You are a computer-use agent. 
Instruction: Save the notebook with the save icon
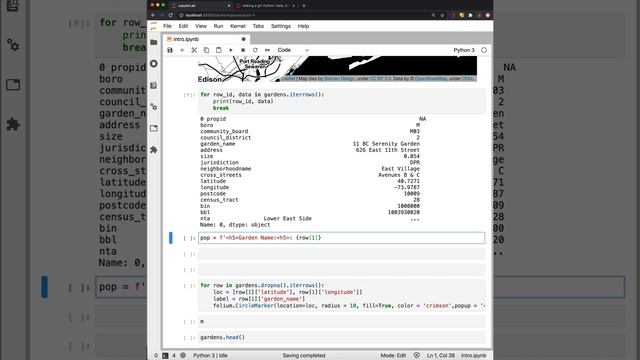point(170,50)
